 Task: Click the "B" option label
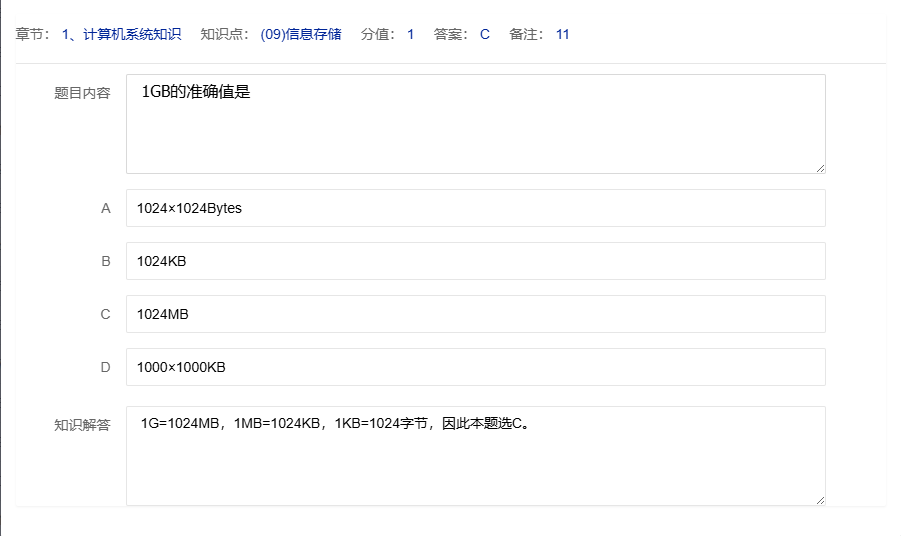click(x=105, y=261)
